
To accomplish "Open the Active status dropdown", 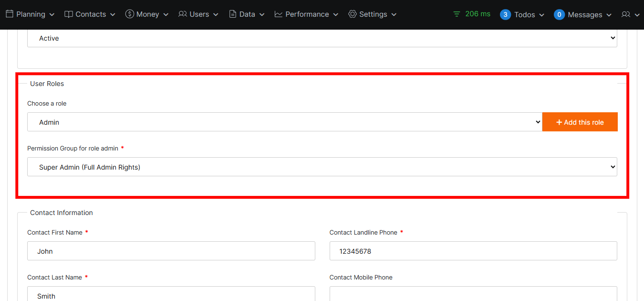I will click(x=322, y=38).
